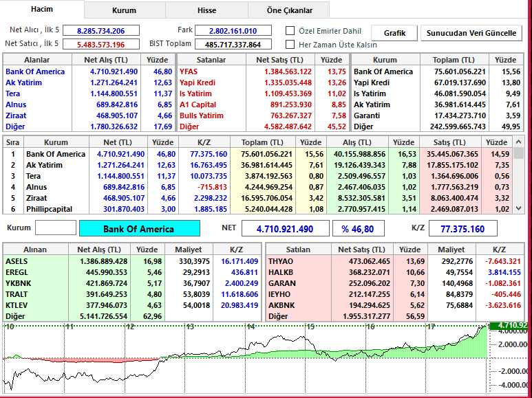Click the Satış (TL) column header
Image resolution: width=532 pixels, height=398 pixels.
point(450,142)
